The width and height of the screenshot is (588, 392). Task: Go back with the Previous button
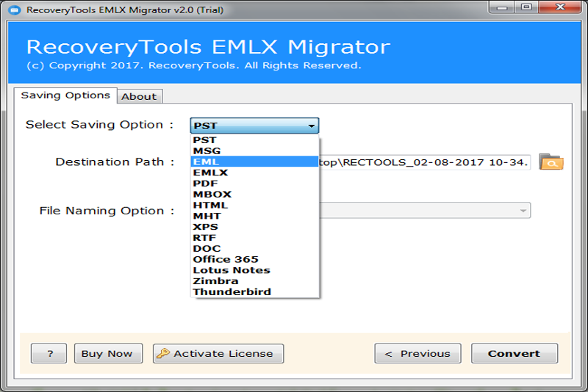pyautogui.click(x=417, y=353)
